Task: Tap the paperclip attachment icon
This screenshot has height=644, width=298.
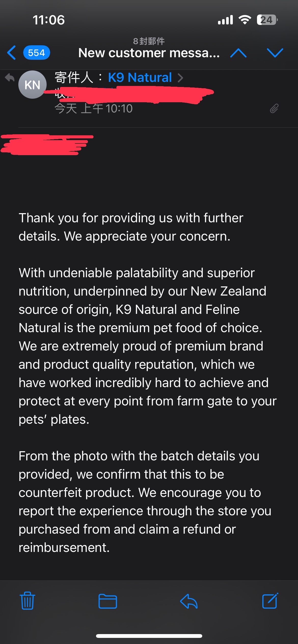Action: click(x=274, y=109)
